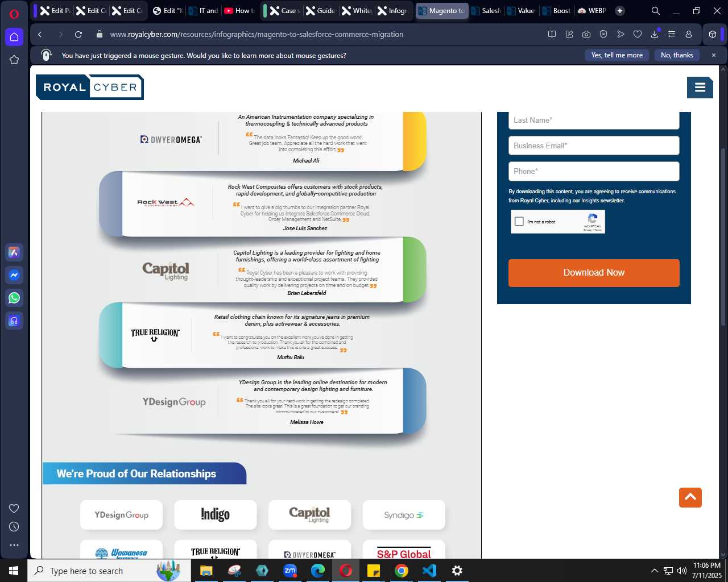Close the mouse gesture notification bar
Image resolution: width=728 pixels, height=582 pixels.
[x=714, y=55]
